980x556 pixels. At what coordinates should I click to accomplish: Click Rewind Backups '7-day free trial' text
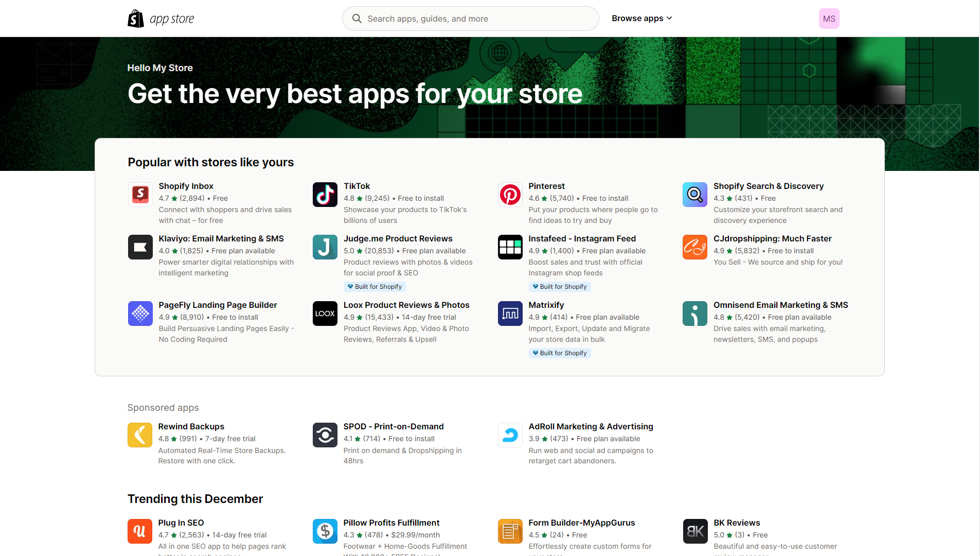click(x=230, y=439)
